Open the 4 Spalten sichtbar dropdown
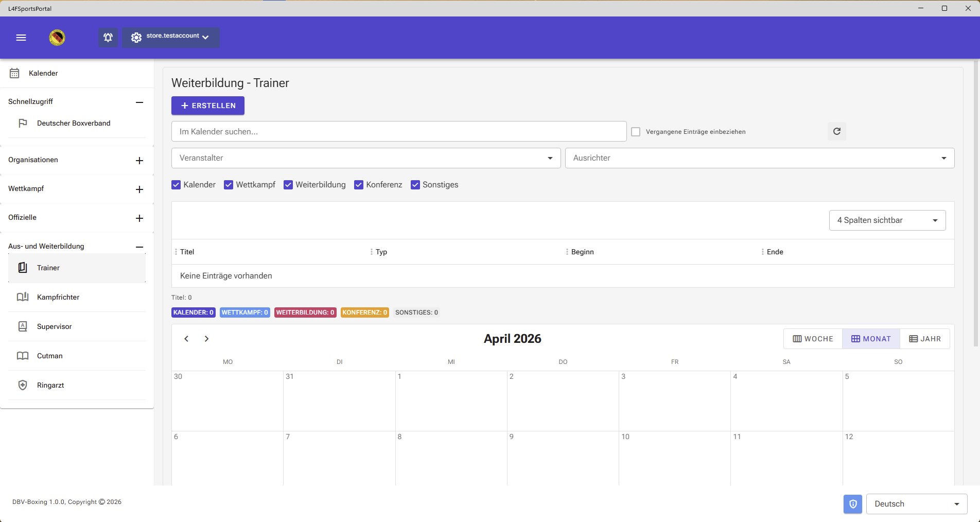Screen dimensions: 980x522 coord(887,220)
